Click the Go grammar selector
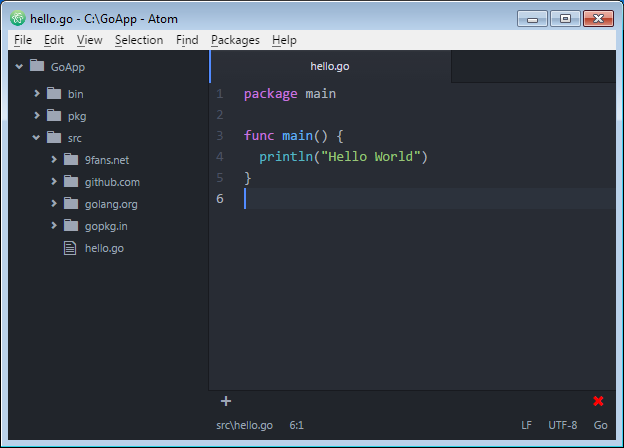Image resolution: width=624 pixels, height=448 pixels. (x=600, y=425)
